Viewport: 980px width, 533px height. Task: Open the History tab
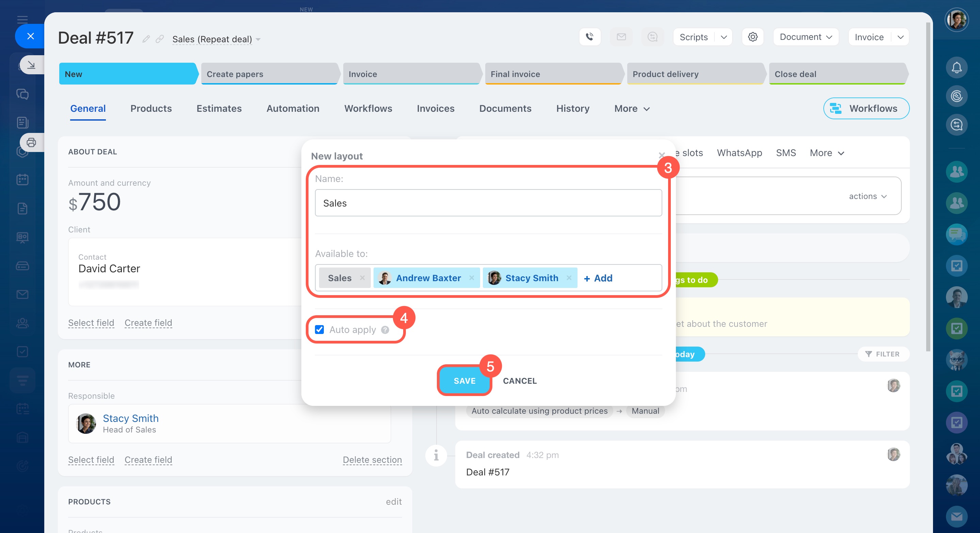(x=572, y=108)
